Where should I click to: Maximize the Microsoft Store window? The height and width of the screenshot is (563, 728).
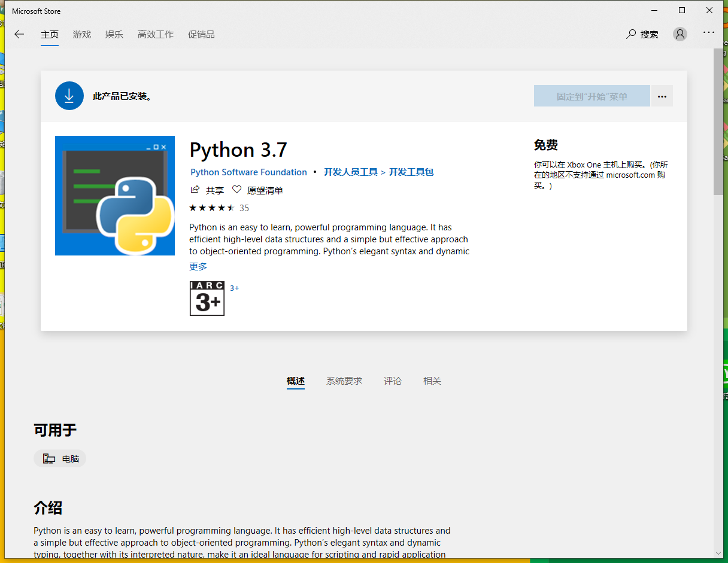pyautogui.click(x=682, y=10)
